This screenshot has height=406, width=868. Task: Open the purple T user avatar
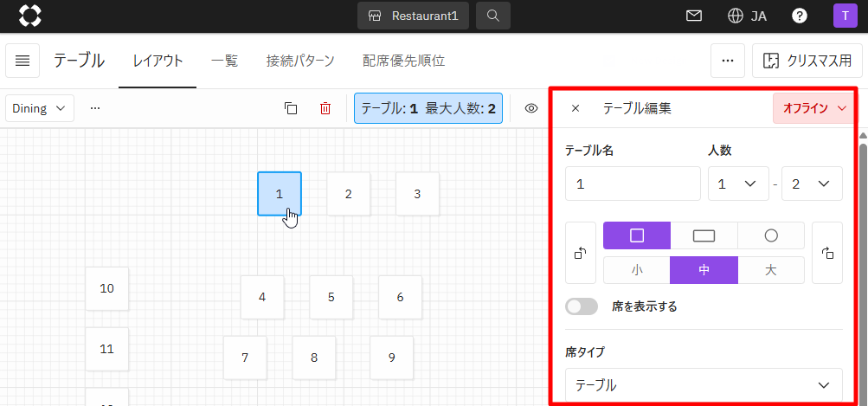[x=845, y=16]
